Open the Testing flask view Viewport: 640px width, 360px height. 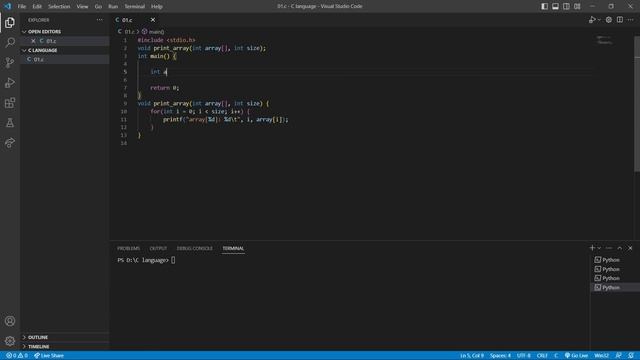(10, 122)
